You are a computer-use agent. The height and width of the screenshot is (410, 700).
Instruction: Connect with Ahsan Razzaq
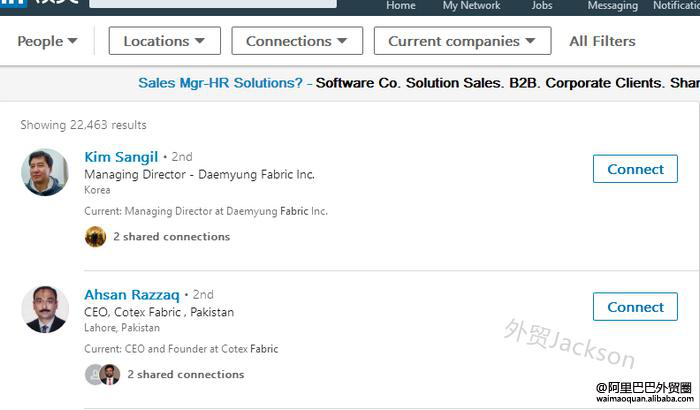pyautogui.click(x=635, y=307)
